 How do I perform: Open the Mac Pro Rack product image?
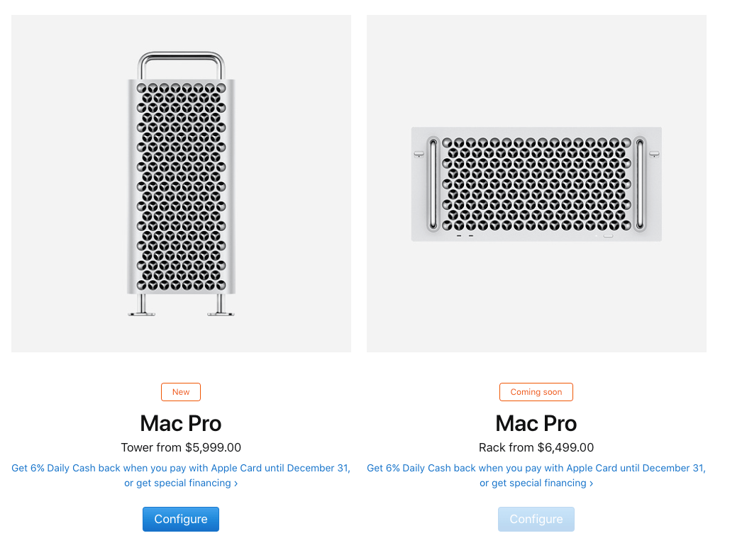tap(536, 184)
